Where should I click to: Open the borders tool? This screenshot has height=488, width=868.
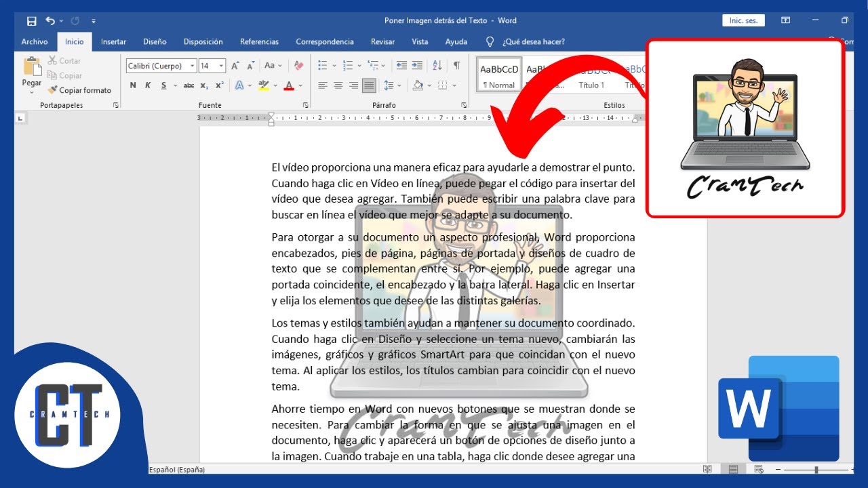(x=442, y=85)
